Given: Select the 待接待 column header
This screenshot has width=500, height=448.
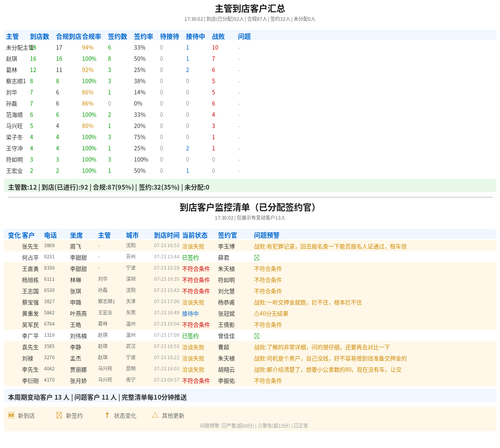Looking at the screenshot, I should (169, 36).
